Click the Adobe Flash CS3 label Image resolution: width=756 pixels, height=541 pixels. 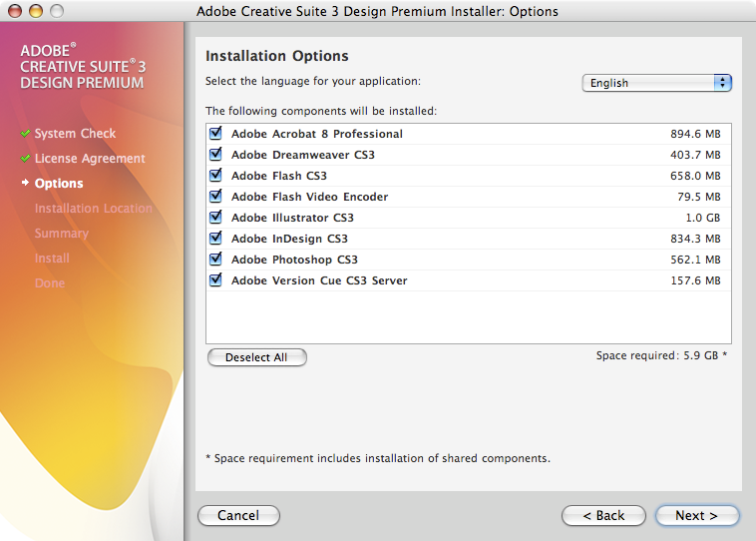coord(279,176)
